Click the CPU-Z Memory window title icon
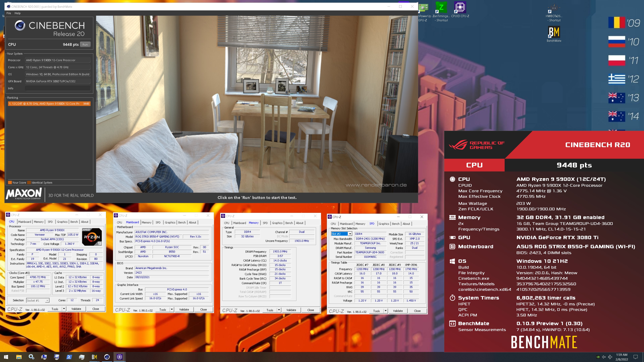Image resolution: width=644 pixels, height=362 pixels. click(223, 216)
